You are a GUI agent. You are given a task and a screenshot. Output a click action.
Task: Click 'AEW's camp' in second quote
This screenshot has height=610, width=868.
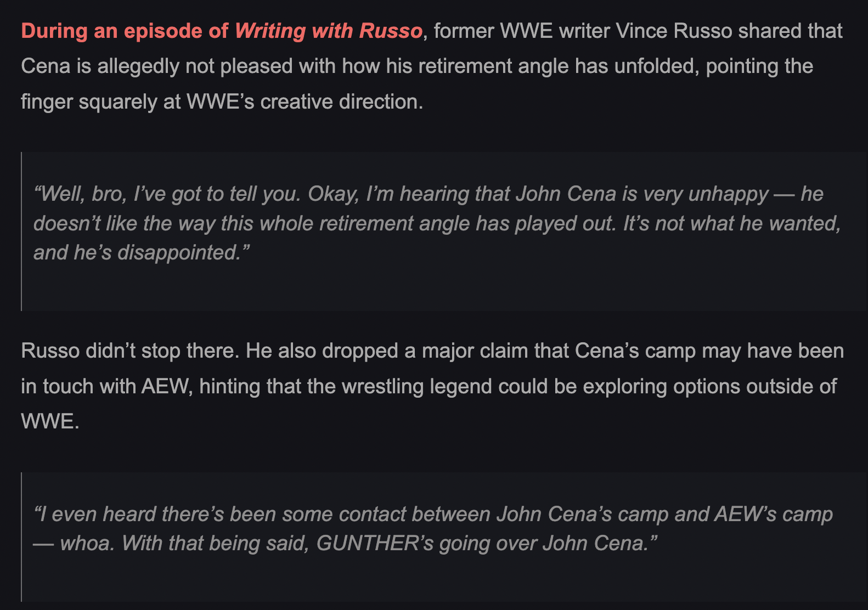point(773,515)
